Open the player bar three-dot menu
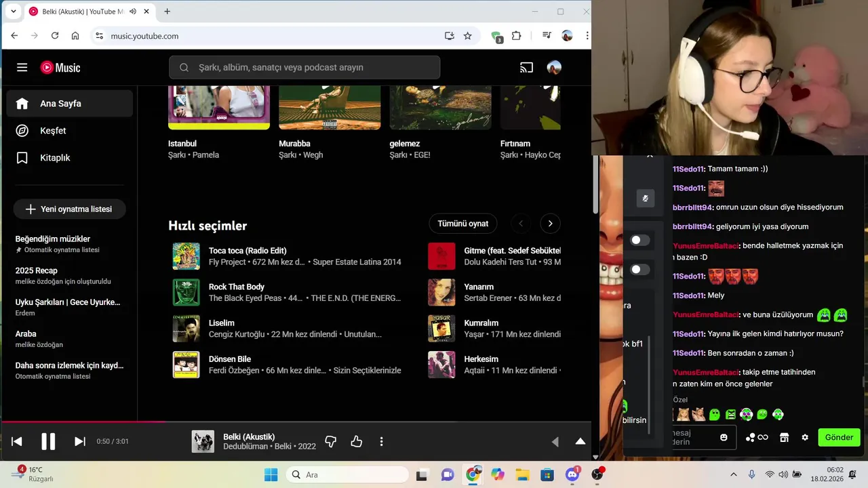The width and height of the screenshot is (868, 488). 381,442
